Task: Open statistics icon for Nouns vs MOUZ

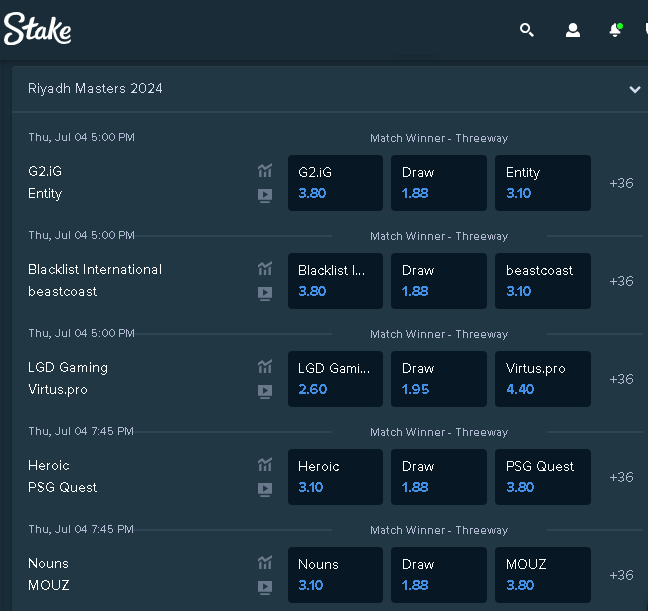Action: click(265, 562)
